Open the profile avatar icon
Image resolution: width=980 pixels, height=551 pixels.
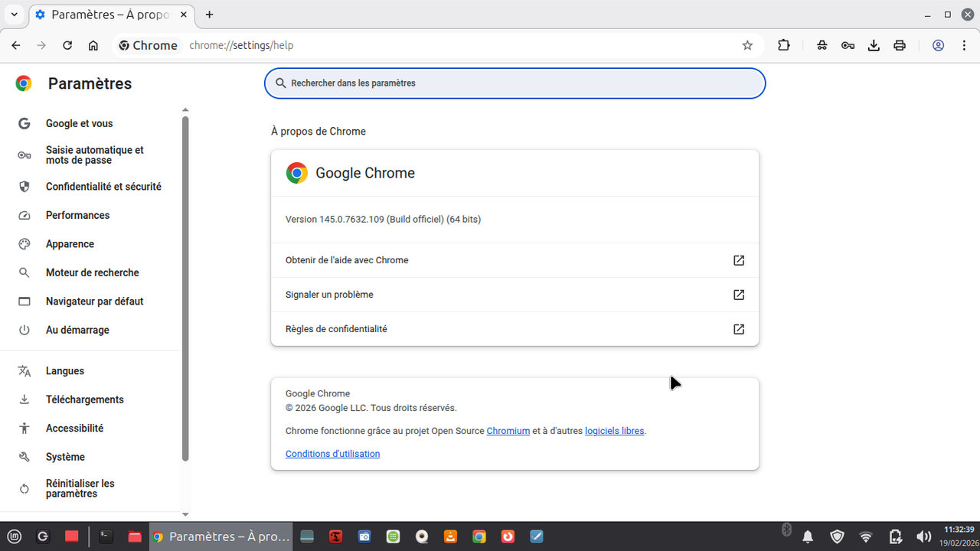(x=938, y=45)
